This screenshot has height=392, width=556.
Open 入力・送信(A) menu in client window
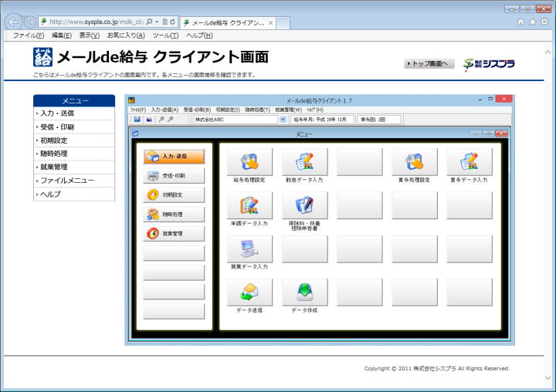pos(164,110)
